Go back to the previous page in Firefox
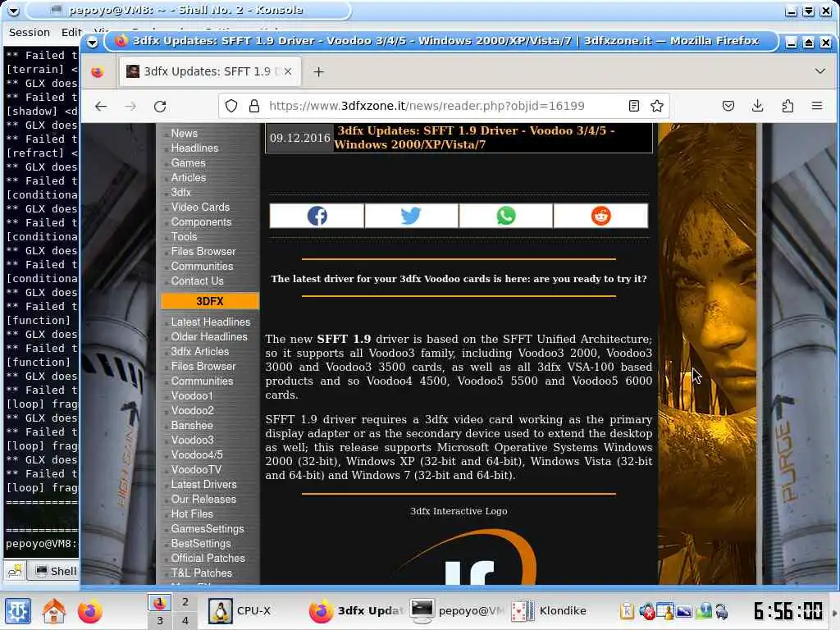The image size is (840, 630). (x=101, y=106)
